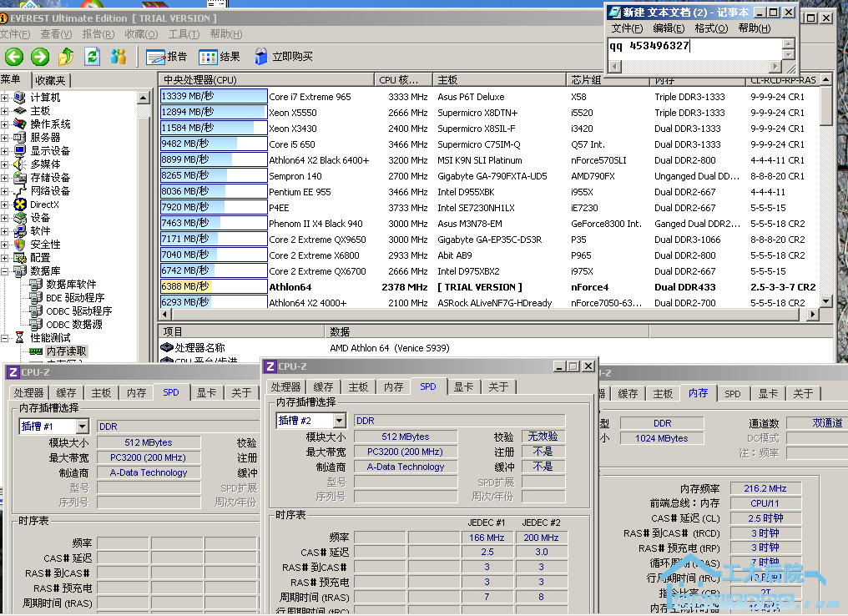Viewport: 848px width, 616px height.
Task: Click results list scroll-right arrow
Action: (813, 314)
